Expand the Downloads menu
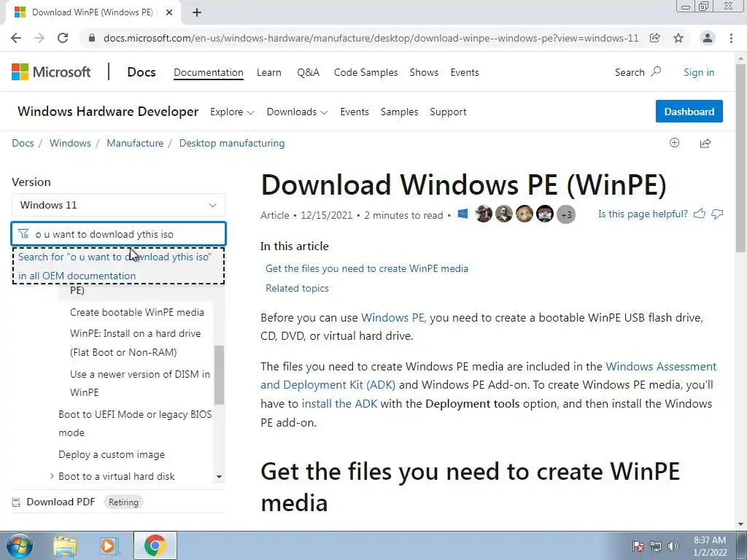Viewport: 747px width, 560px height. coord(297,112)
